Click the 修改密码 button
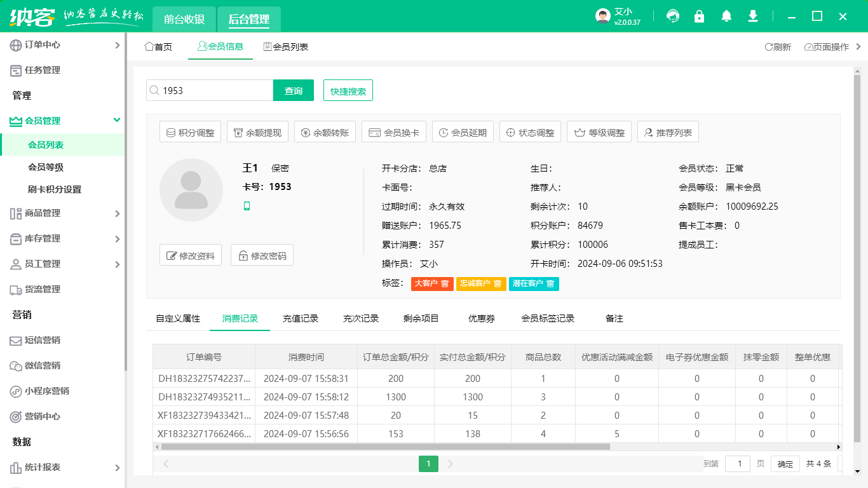 262,255
